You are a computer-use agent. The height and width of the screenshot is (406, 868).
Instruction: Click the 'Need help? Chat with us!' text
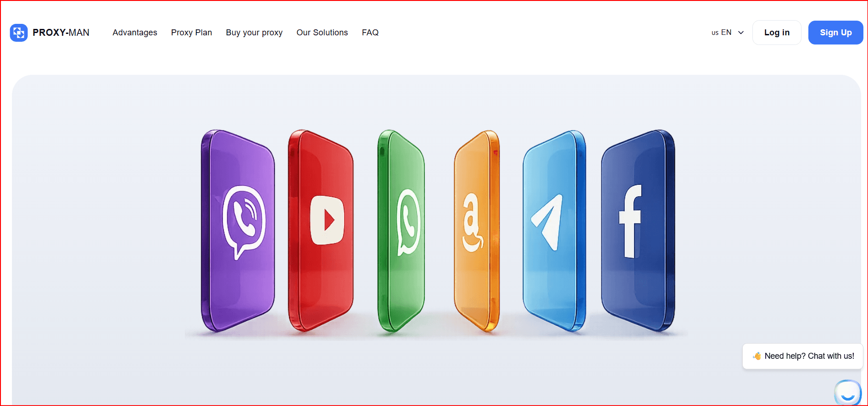[x=809, y=356]
